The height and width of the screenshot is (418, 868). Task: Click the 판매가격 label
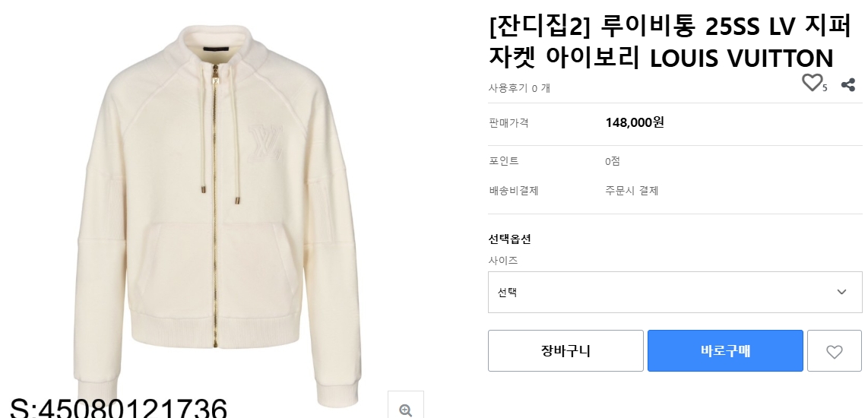(x=508, y=123)
